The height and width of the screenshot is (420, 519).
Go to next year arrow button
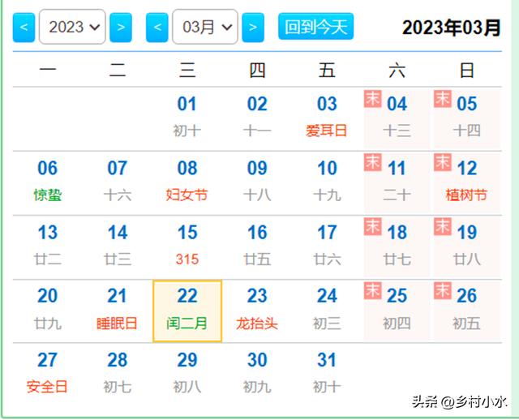point(121,28)
